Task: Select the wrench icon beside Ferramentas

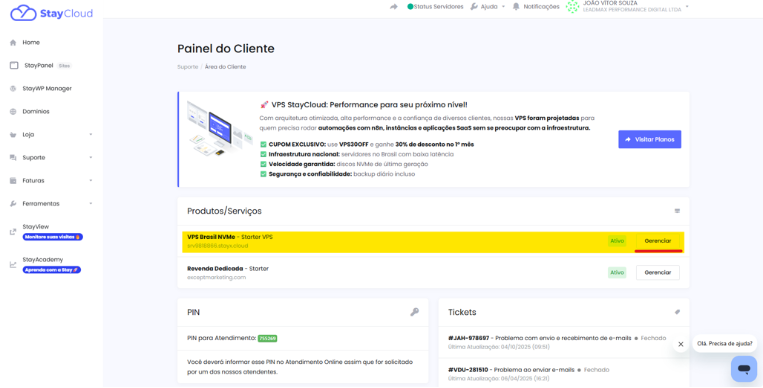Action: (13, 203)
